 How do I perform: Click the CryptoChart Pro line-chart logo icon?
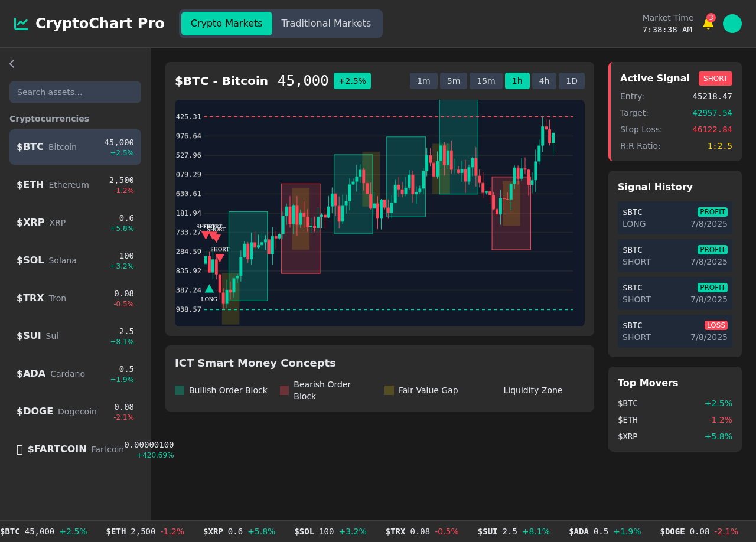pos(21,23)
